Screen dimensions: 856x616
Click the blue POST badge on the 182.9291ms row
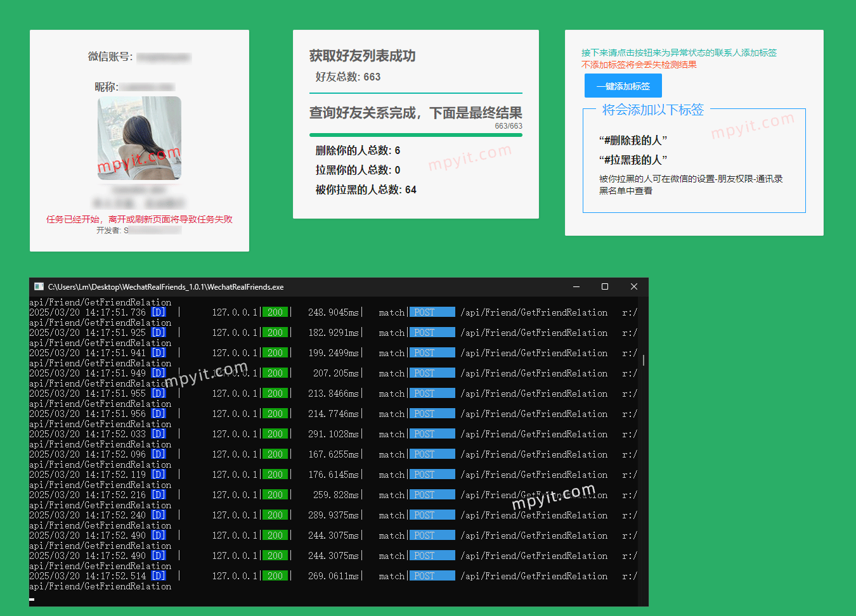[x=432, y=333]
